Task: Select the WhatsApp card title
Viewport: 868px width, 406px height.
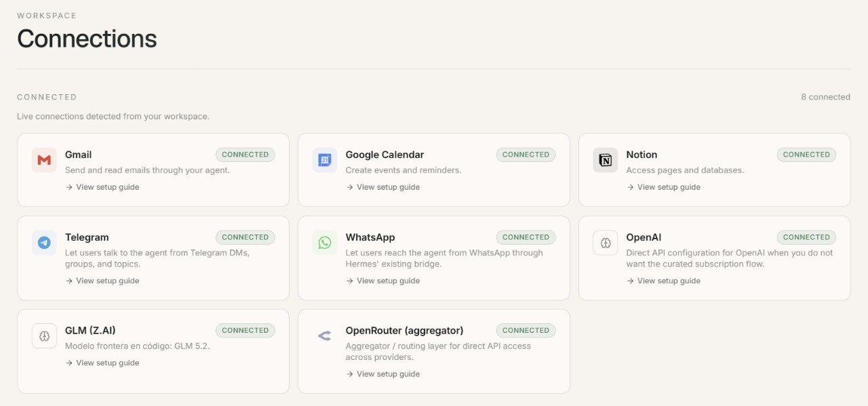Action: [x=370, y=237]
